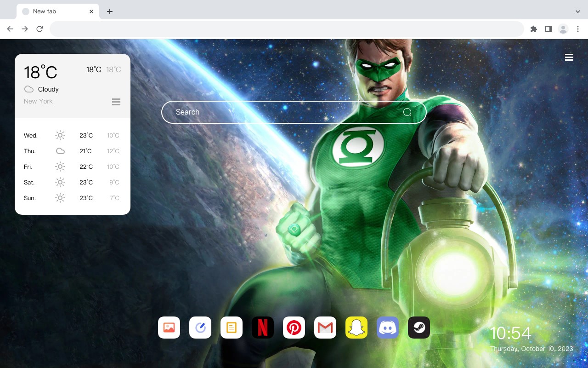Go back to the previous page
The height and width of the screenshot is (368, 588).
[x=10, y=29]
